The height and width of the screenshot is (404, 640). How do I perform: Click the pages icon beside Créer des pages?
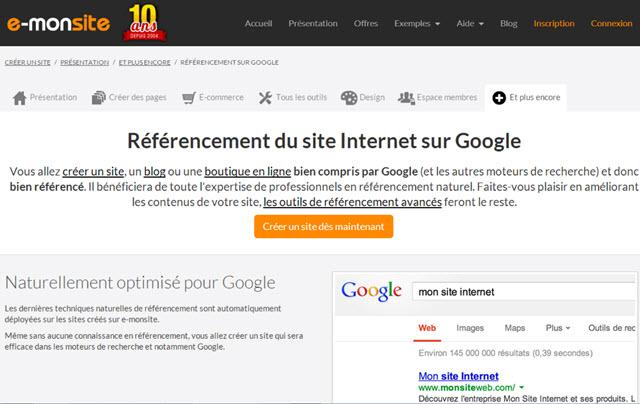point(99,98)
